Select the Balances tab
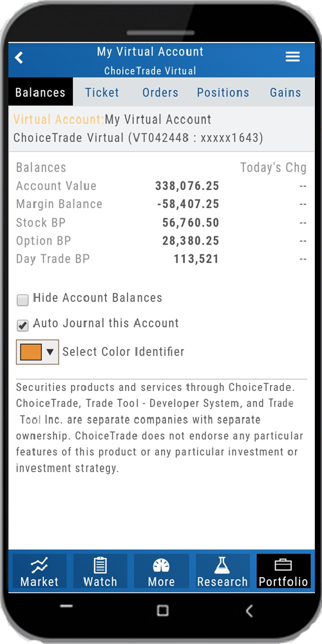 [x=40, y=92]
